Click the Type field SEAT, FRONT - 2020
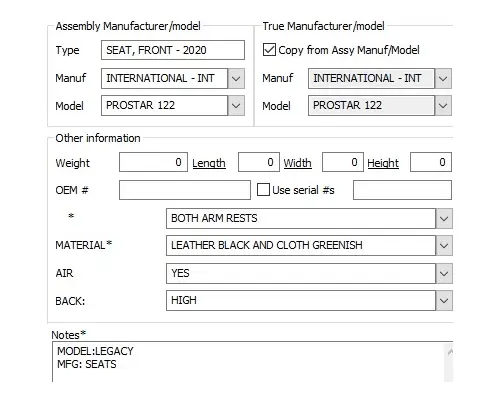 [x=173, y=50]
